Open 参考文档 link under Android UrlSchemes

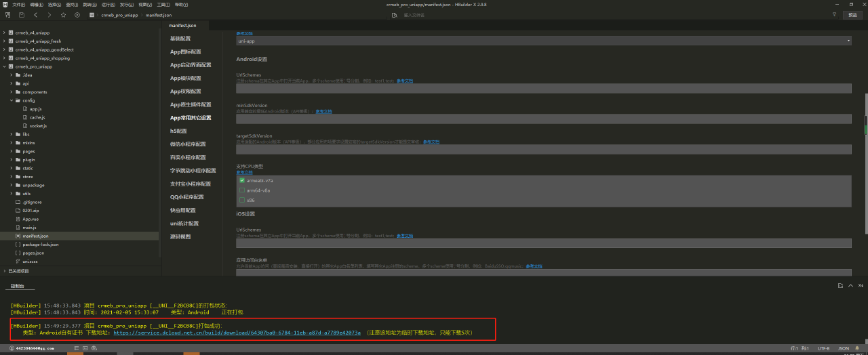point(405,81)
